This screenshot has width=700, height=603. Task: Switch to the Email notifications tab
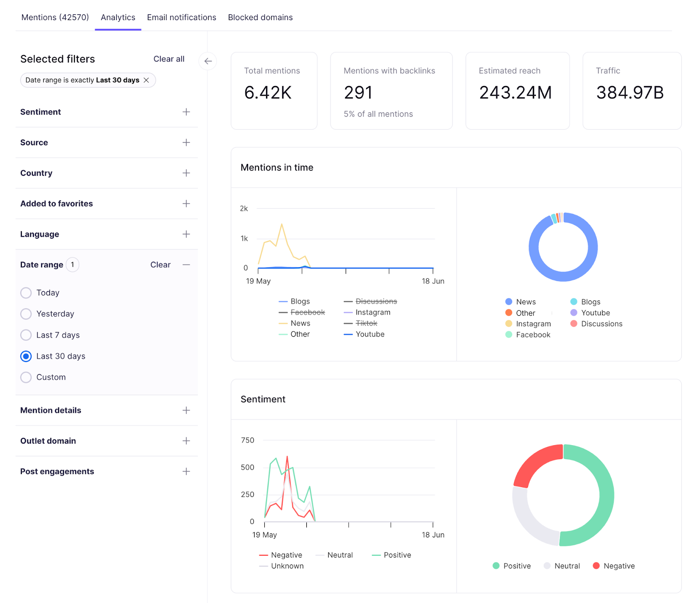pos(181,17)
